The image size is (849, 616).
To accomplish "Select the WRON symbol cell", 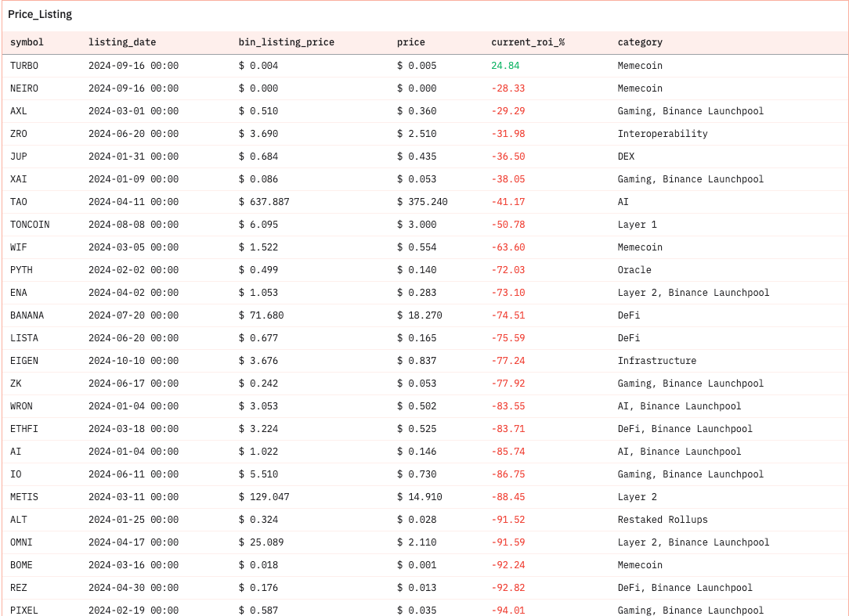I will (x=21, y=406).
